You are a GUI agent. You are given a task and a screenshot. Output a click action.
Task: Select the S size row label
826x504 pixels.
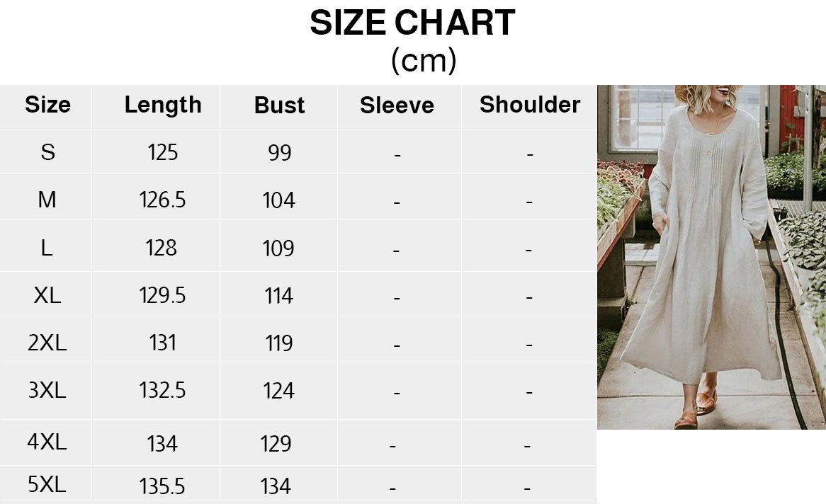47,152
